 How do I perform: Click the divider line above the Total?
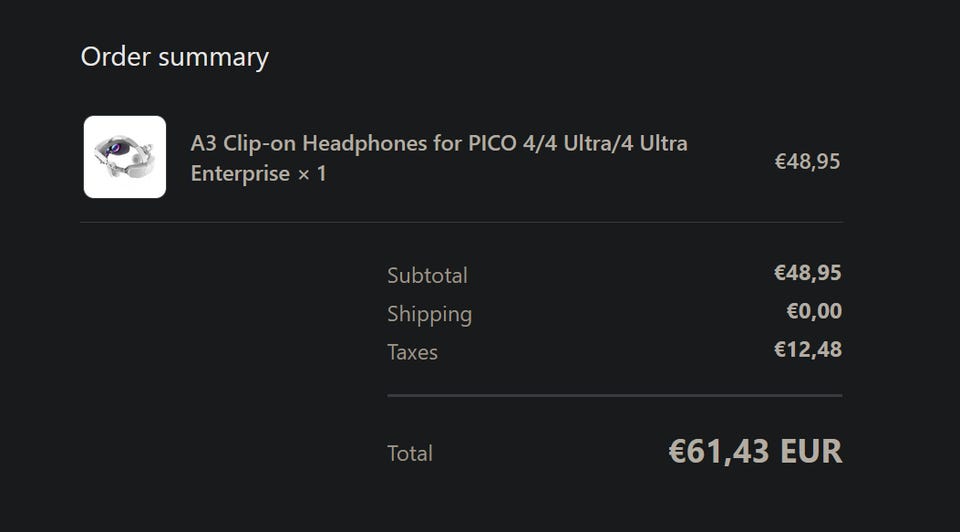click(615, 395)
